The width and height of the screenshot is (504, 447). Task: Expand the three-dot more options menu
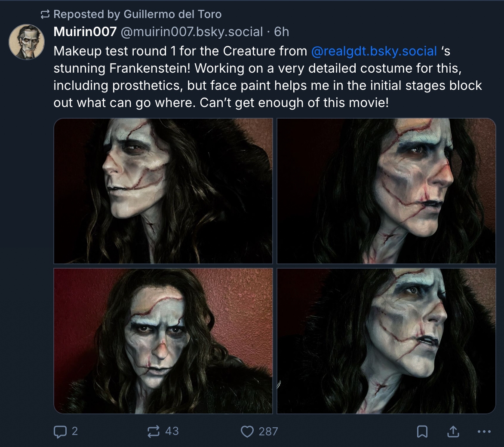click(x=484, y=431)
